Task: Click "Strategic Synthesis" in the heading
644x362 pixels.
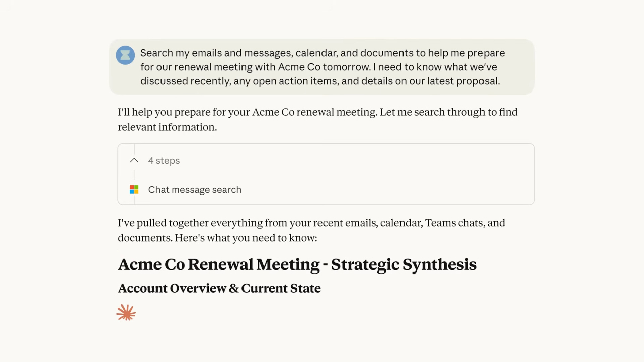Action: coord(404,265)
